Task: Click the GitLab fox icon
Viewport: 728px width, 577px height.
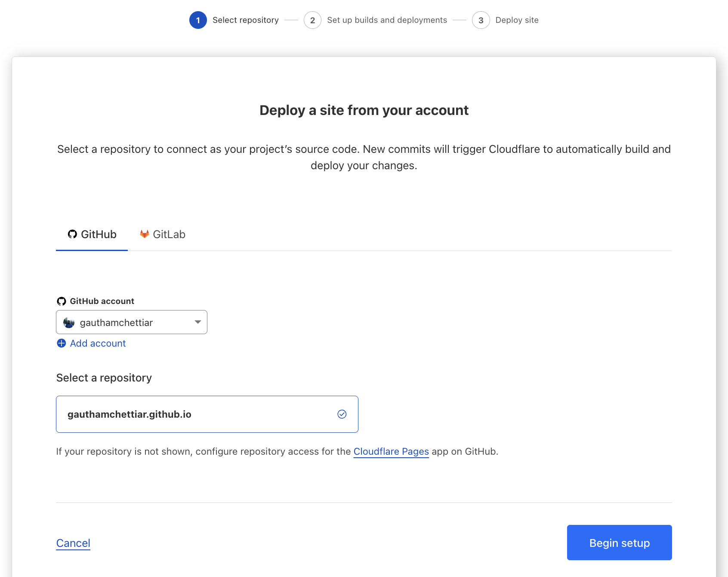Action: (144, 234)
